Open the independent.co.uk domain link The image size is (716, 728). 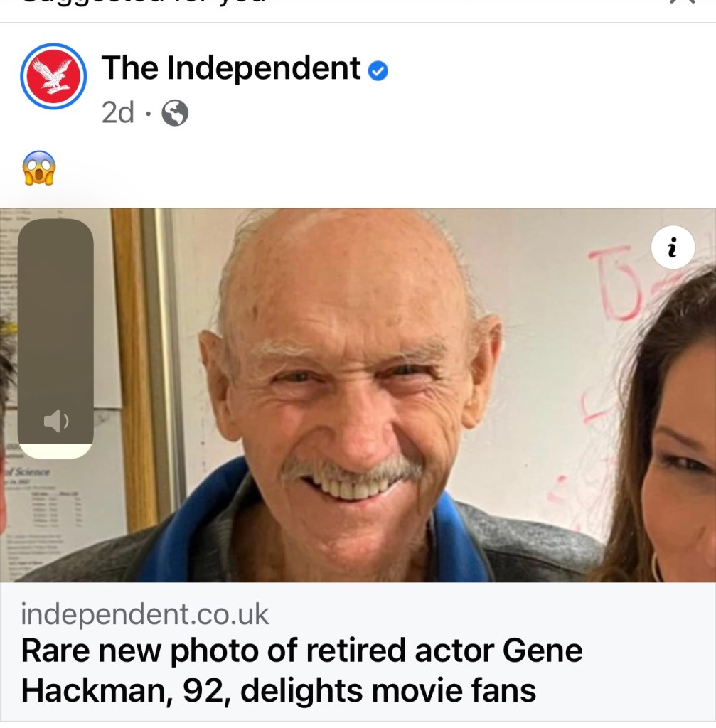(x=145, y=614)
